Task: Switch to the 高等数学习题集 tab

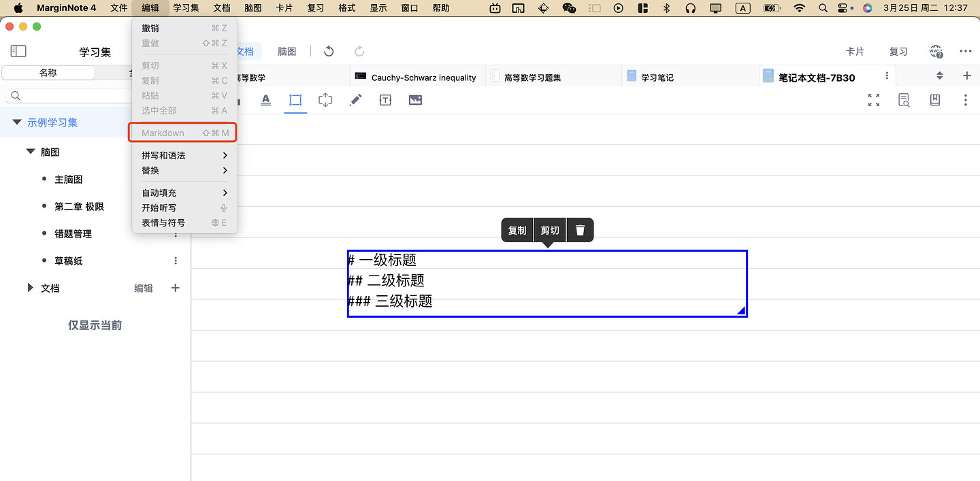Action: point(554,78)
